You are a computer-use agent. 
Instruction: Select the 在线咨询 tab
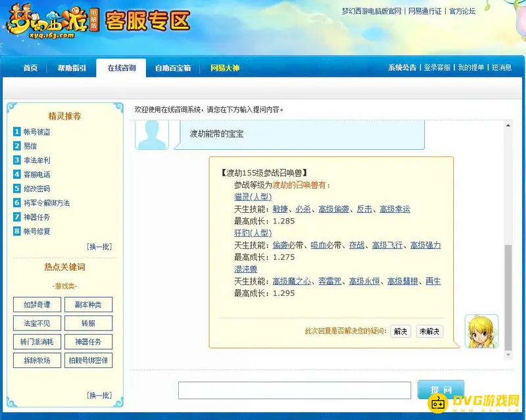point(122,68)
